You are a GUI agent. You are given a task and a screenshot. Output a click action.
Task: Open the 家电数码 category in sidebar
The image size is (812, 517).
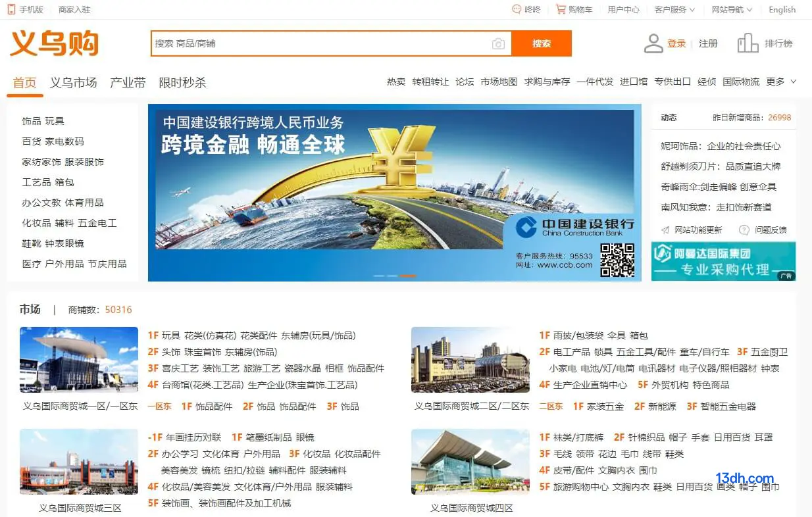point(64,141)
